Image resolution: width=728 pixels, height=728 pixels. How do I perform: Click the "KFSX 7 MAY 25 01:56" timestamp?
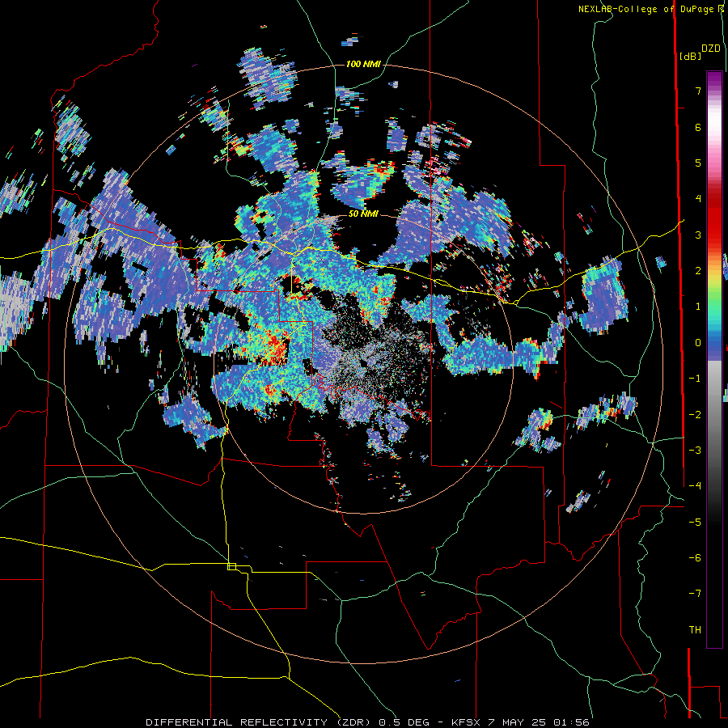click(520, 722)
